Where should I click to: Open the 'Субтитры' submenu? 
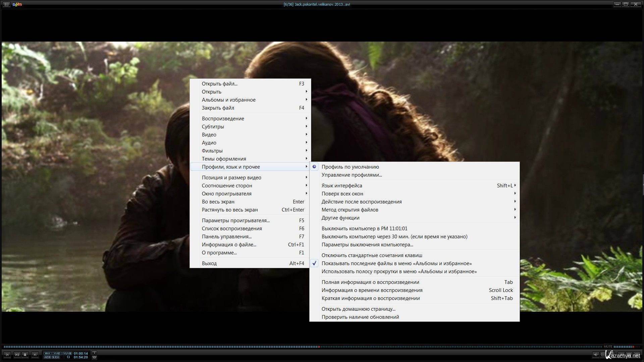click(x=213, y=127)
